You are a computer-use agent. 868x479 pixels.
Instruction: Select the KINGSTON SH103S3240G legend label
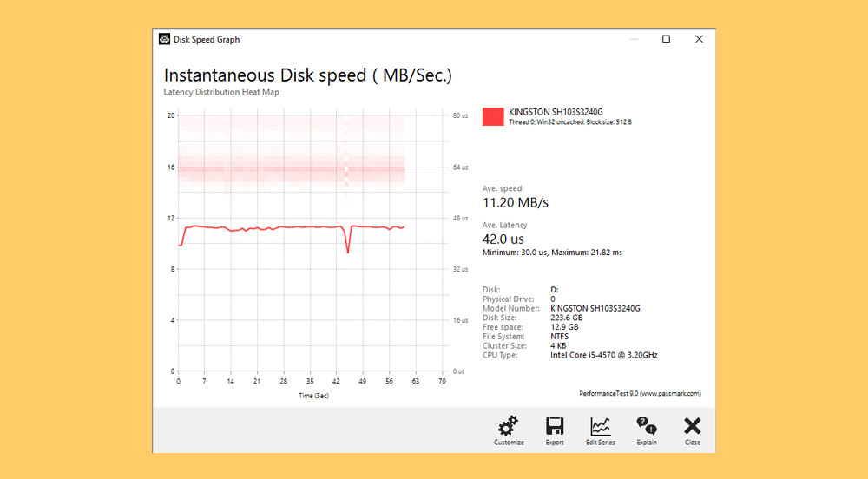(556, 112)
